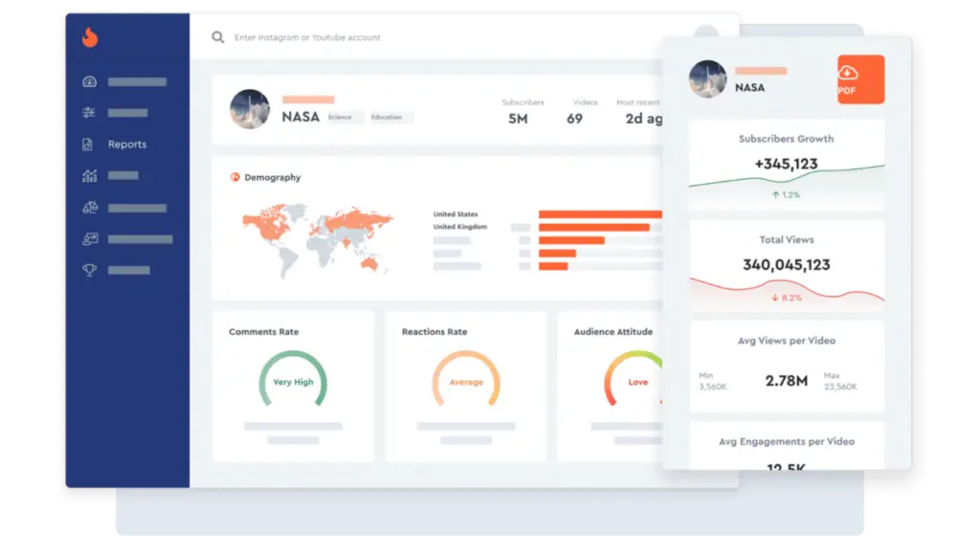Click the Avg Engagements per Video heading
The width and height of the screenshot is (980, 536).
[x=787, y=441]
